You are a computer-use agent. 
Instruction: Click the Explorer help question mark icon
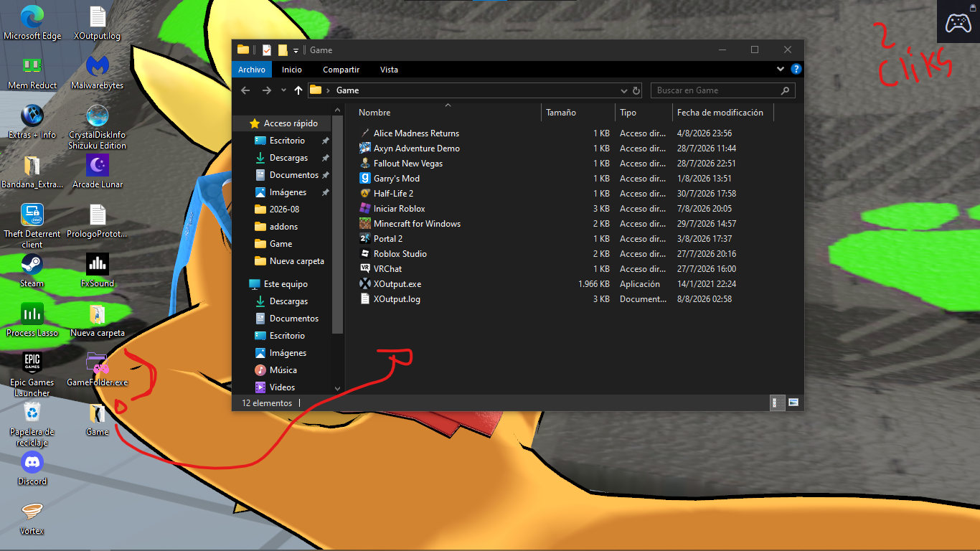click(796, 70)
